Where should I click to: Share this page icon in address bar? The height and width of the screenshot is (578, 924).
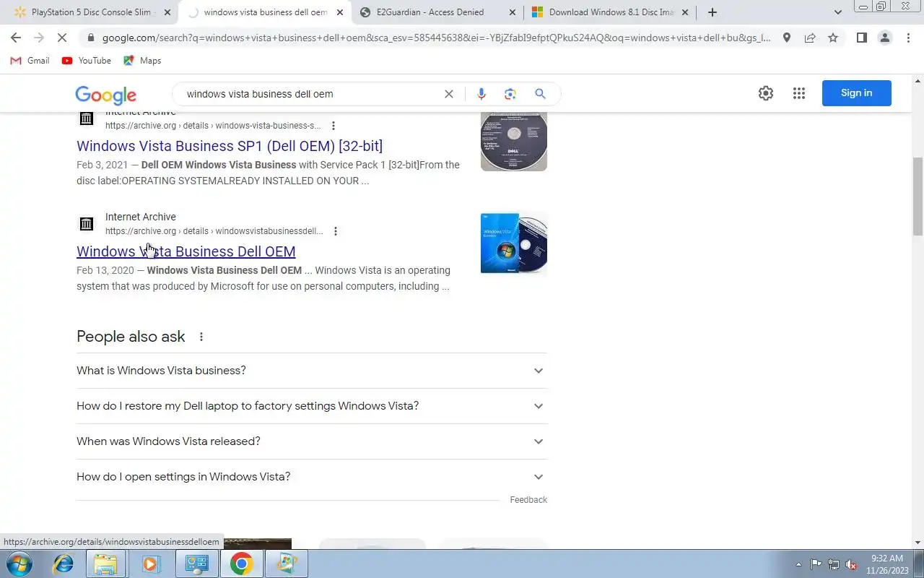(810, 38)
